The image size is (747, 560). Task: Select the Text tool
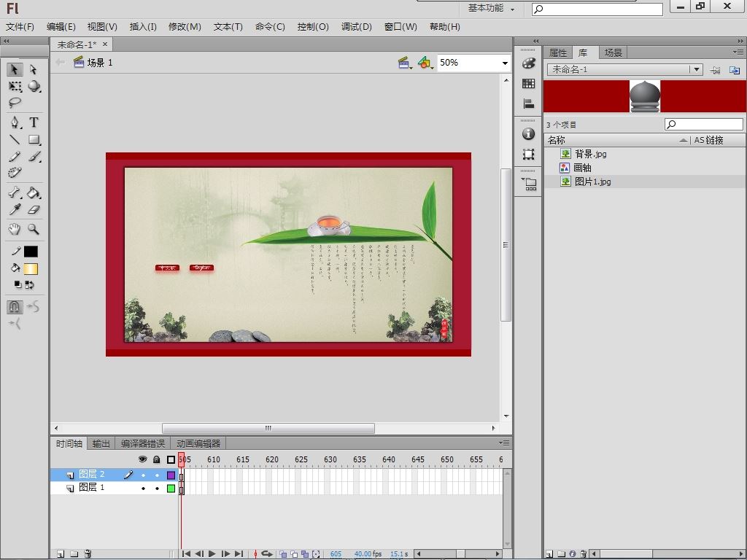point(34,122)
